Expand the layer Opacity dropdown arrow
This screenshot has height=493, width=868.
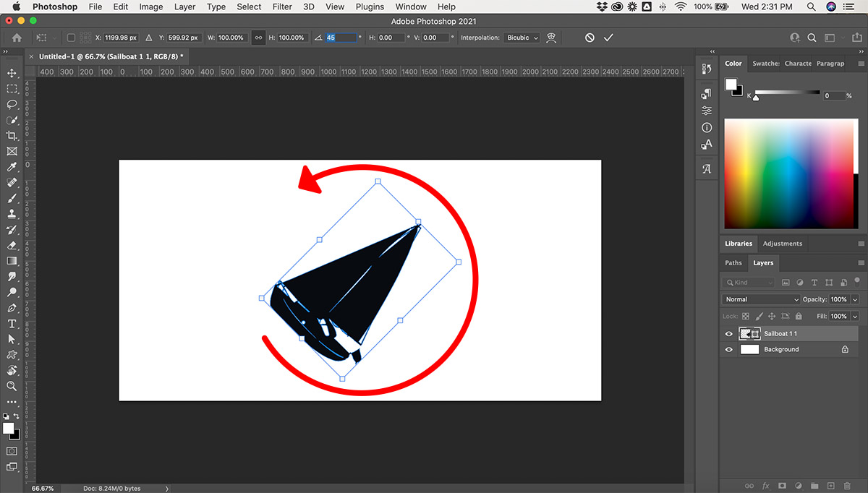click(x=855, y=299)
